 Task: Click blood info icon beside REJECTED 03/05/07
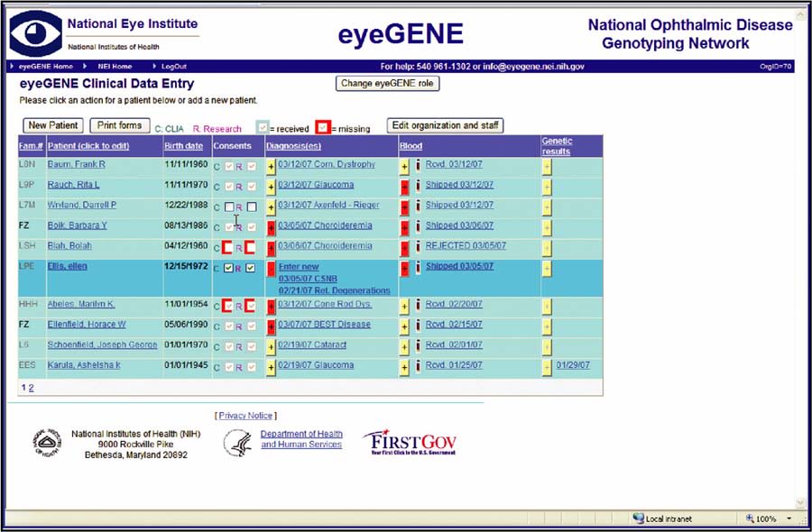(418, 247)
